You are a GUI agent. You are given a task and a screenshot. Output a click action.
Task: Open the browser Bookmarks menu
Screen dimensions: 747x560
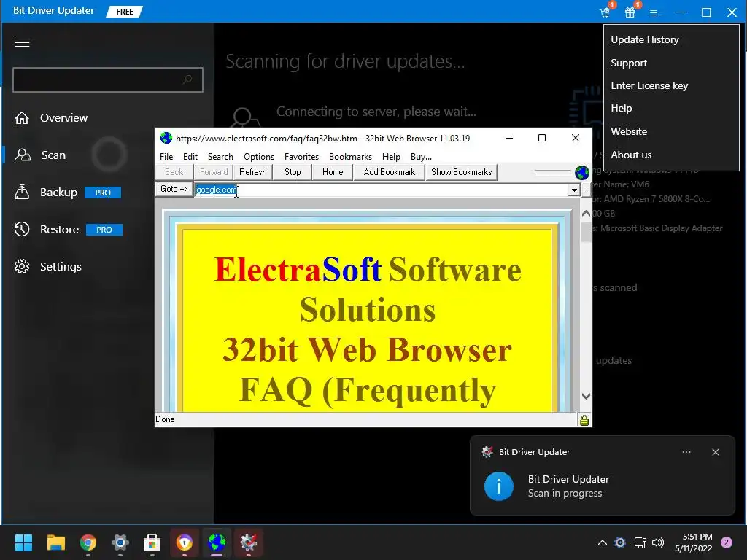pos(350,157)
